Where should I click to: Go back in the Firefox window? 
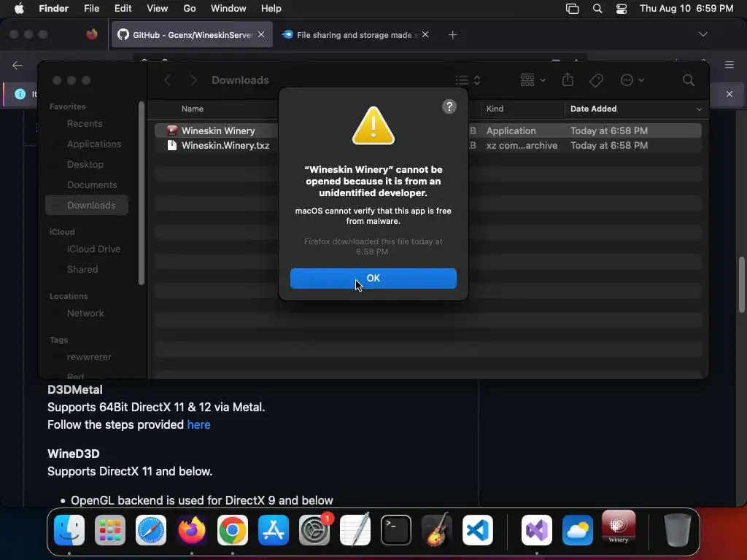click(x=18, y=65)
